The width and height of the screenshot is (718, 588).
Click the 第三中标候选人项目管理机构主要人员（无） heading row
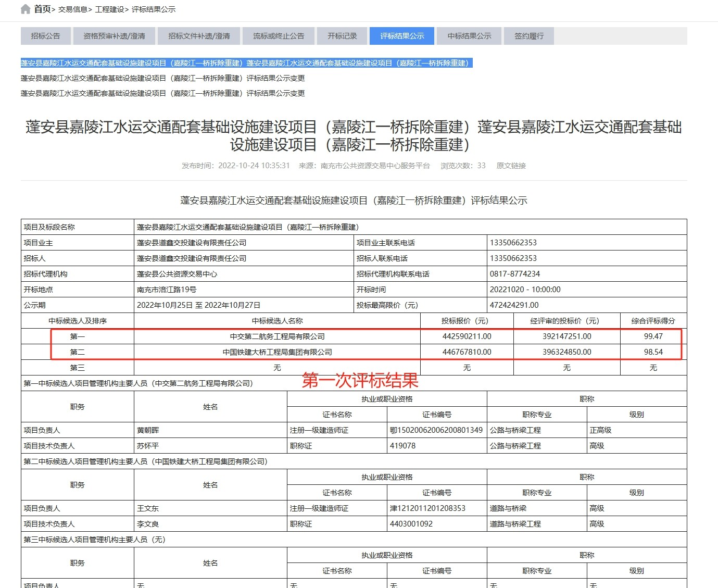point(354,540)
